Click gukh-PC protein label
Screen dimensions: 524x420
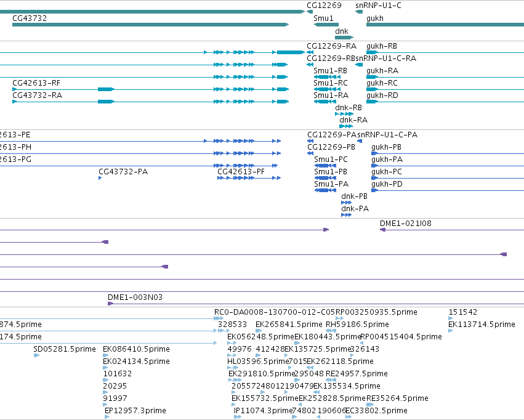(386, 172)
